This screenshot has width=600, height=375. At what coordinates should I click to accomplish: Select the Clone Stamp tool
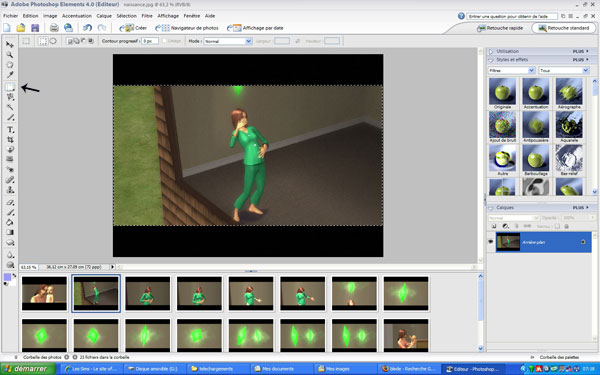pos(10,190)
